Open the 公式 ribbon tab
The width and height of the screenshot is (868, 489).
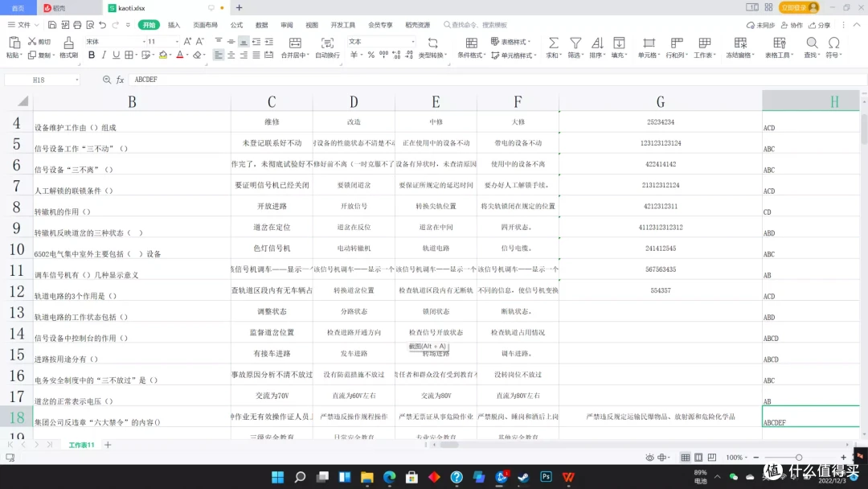coord(236,25)
